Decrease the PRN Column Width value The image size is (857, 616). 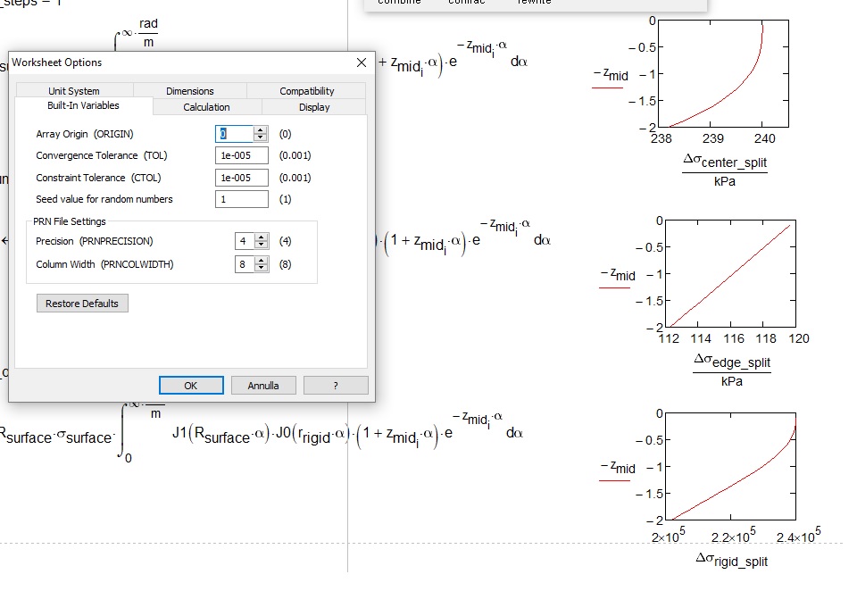click(x=261, y=265)
